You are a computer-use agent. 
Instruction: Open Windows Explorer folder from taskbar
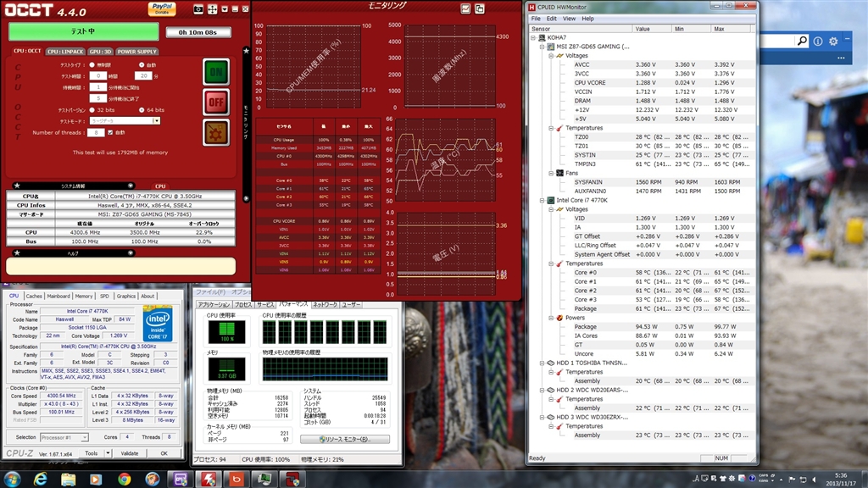tap(68, 480)
